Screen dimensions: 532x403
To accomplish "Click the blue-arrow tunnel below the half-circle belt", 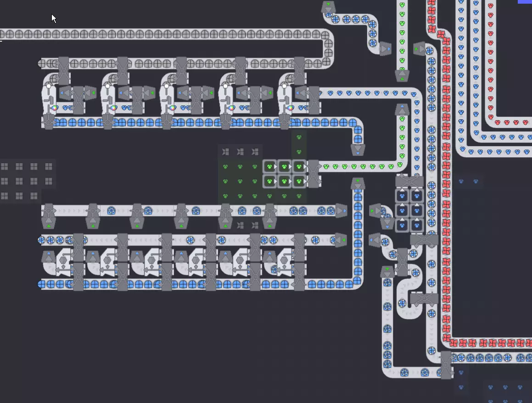I will 358,150.
